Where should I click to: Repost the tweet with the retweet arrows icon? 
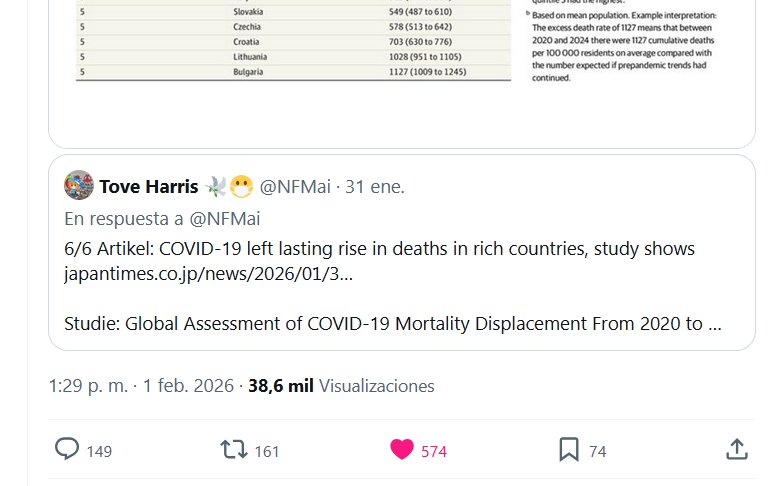(x=233, y=450)
